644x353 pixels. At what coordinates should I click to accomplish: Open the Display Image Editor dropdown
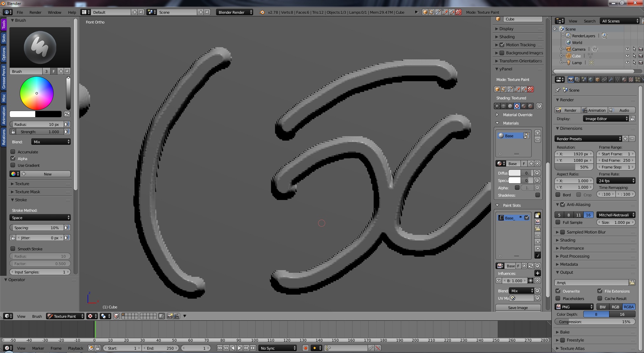pos(606,119)
